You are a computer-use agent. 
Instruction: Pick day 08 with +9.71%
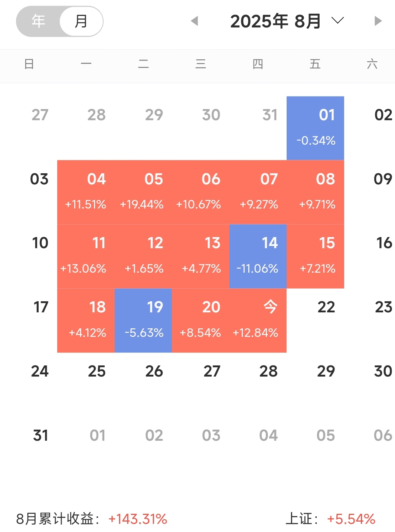click(315, 192)
